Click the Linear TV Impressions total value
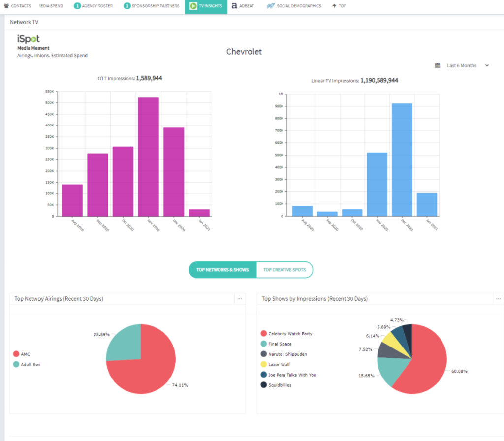 coord(379,80)
